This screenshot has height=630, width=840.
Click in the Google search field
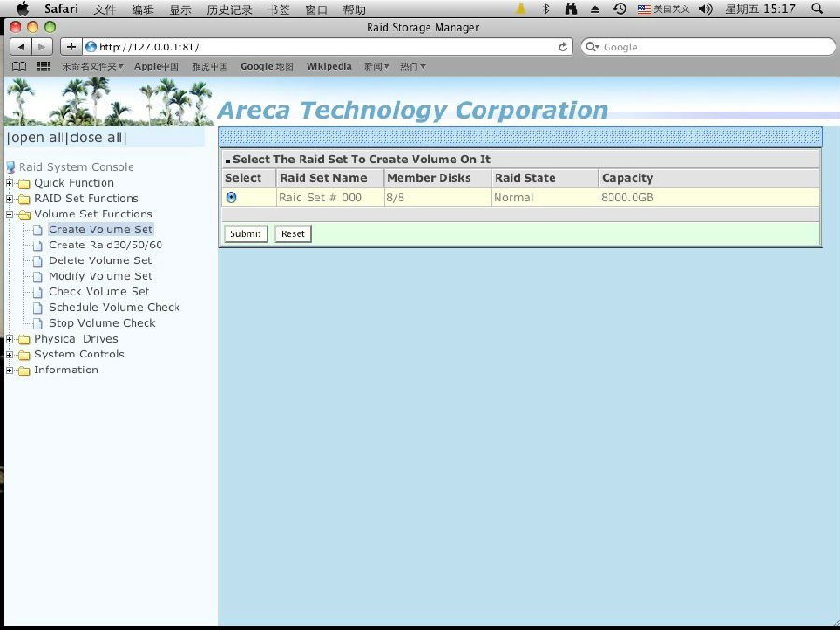tap(708, 47)
